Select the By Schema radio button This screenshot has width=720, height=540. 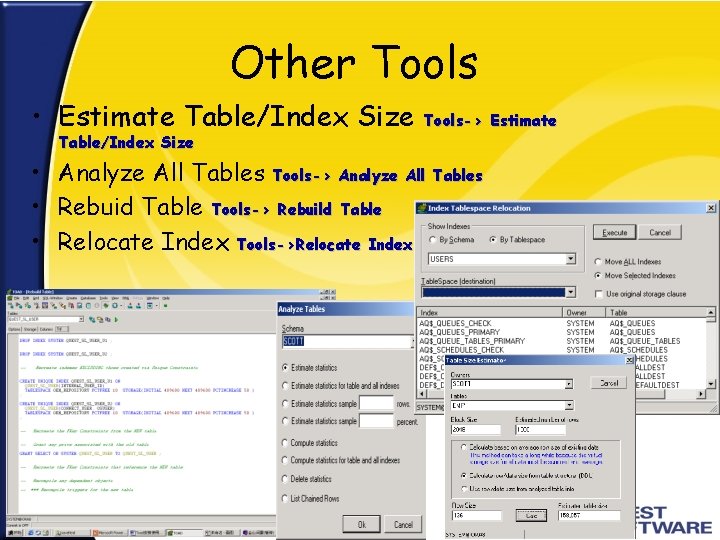point(432,240)
